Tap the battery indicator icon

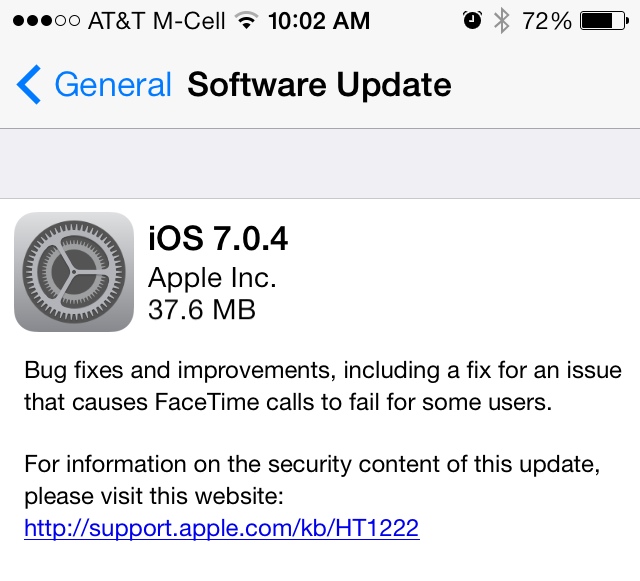(604, 21)
